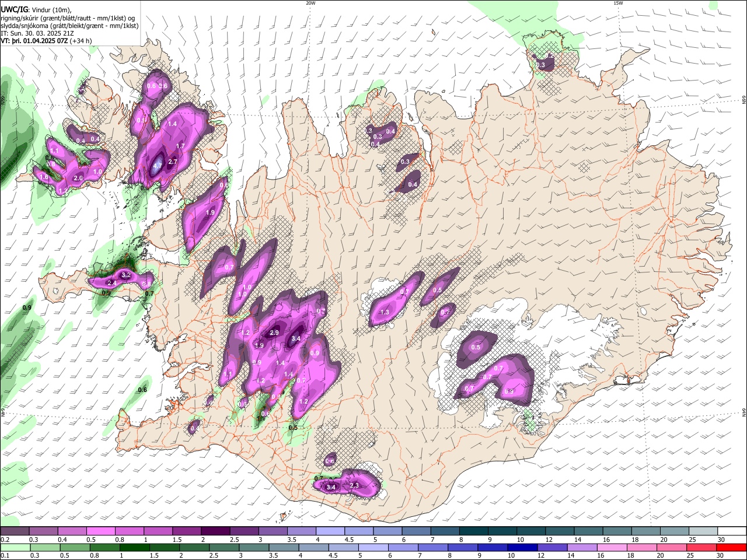
Task: Click the '2.4' value on Snæfellsnes peninsula
Action: 112,283
